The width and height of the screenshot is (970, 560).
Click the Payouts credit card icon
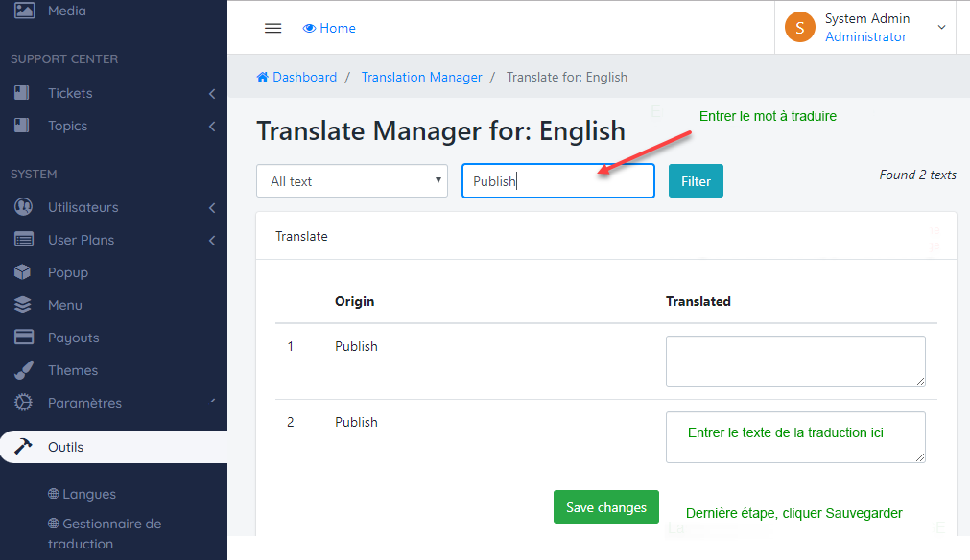[x=24, y=338]
